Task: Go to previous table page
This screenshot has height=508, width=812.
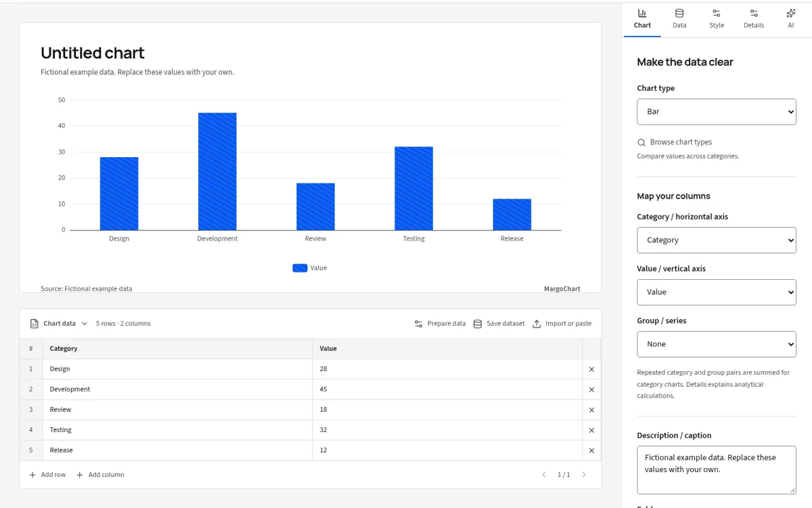Action: 544,475
